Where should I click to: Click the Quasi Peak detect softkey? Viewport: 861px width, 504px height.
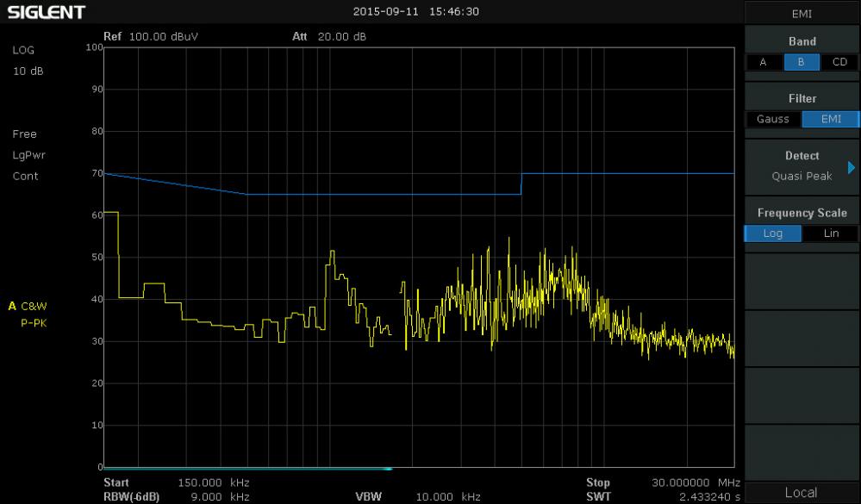pyautogui.click(x=802, y=176)
